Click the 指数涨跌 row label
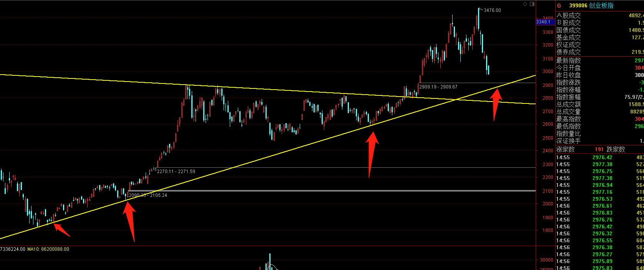644x270 pixels. point(569,83)
